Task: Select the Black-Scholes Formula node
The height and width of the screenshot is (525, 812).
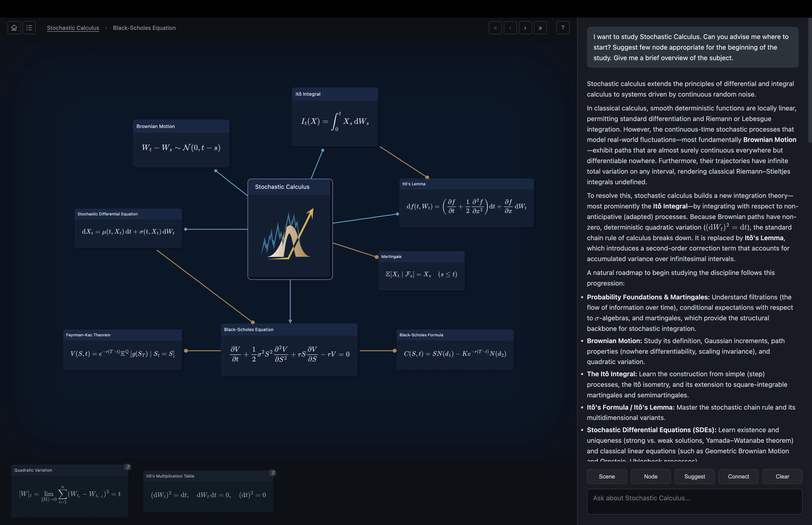Action: coord(455,350)
